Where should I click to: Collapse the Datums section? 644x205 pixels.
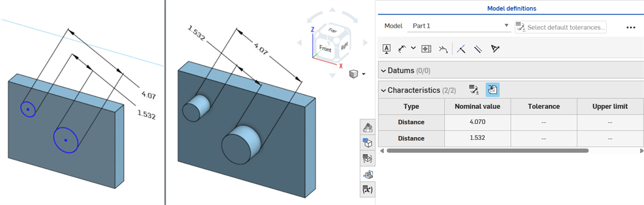pos(383,71)
